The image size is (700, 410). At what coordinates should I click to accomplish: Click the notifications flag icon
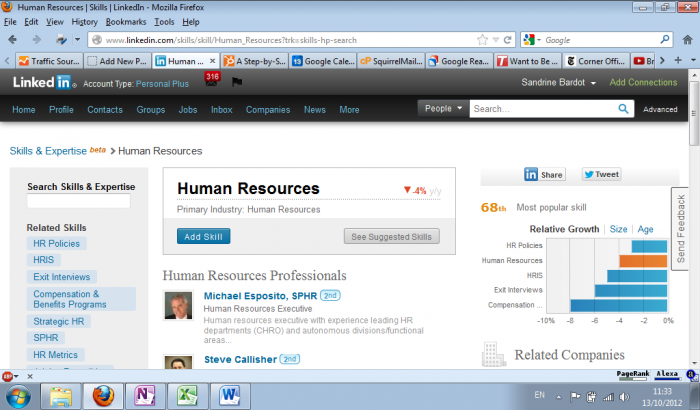tap(237, 82)
